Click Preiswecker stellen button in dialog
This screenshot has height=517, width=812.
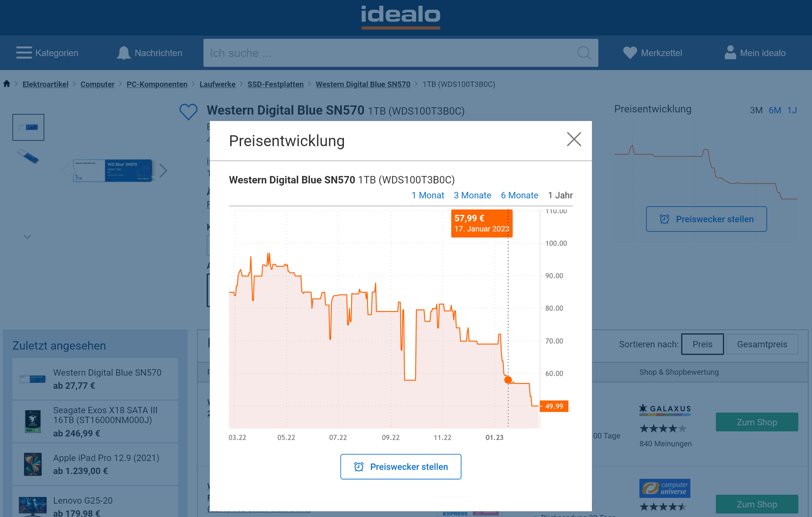(400, 467)
